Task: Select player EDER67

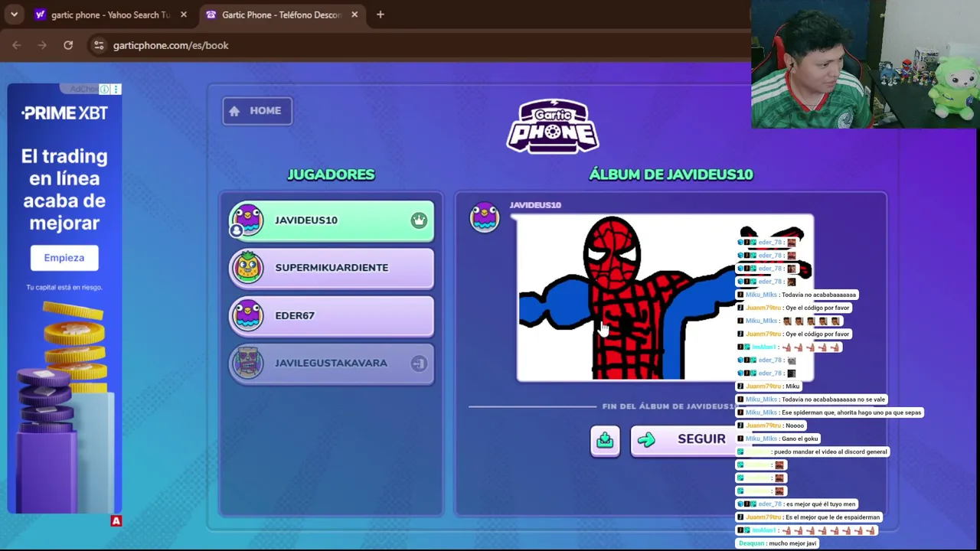Action: tap(332, 315)
